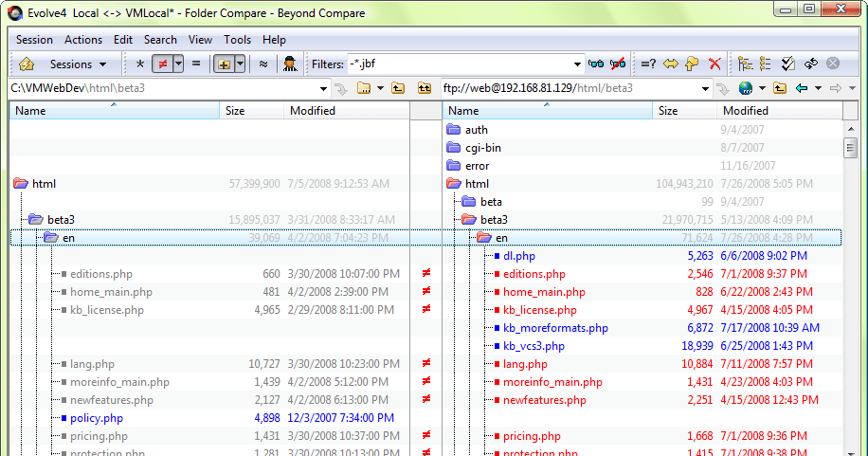Select the right cgi-bin folder

click(x=482, y=148)
